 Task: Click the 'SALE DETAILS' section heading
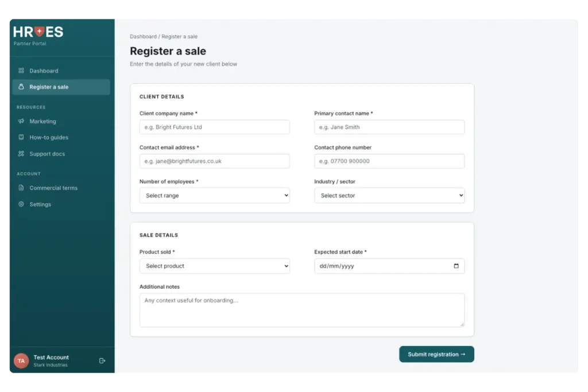(158, 235)
